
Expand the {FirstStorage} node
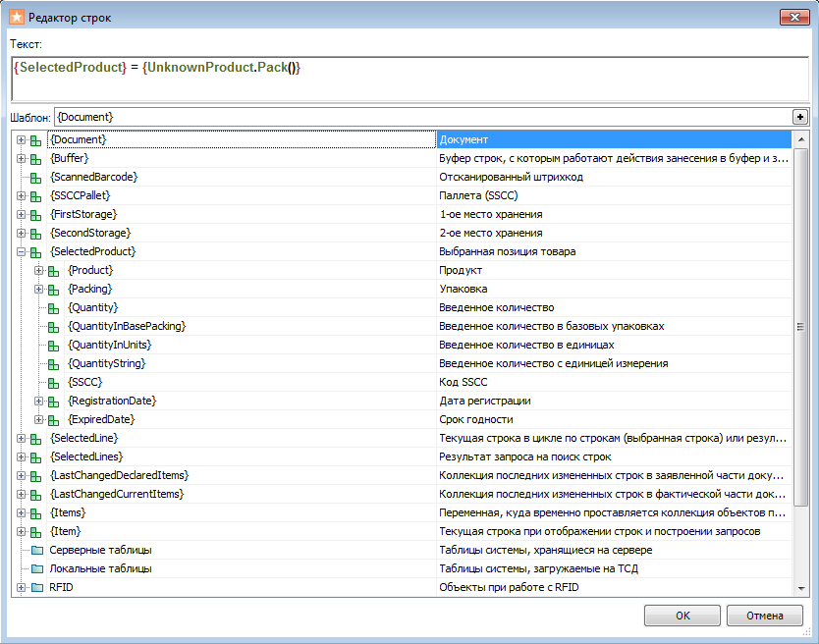point(21,215)
